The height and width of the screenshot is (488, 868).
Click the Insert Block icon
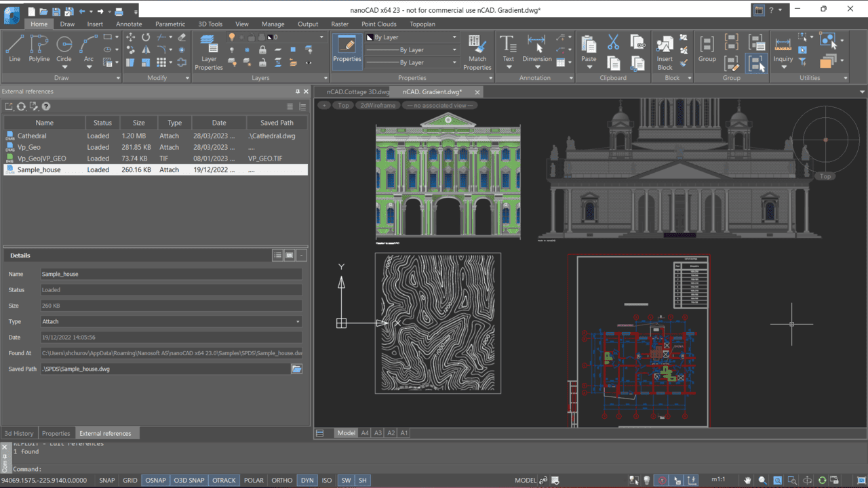coord(665,52)
